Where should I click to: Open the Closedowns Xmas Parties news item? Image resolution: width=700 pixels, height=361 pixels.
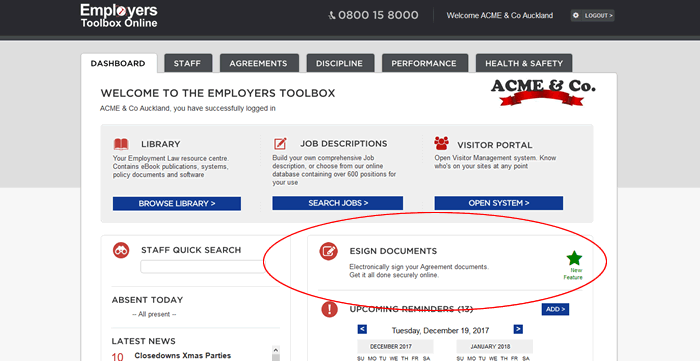[x=183, y=356]
